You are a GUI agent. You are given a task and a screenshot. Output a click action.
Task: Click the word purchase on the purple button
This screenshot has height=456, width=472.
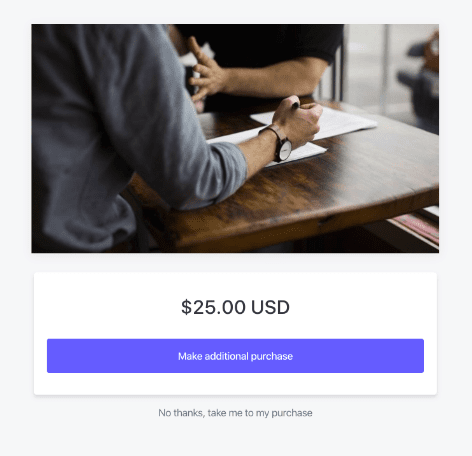(272, 356)
